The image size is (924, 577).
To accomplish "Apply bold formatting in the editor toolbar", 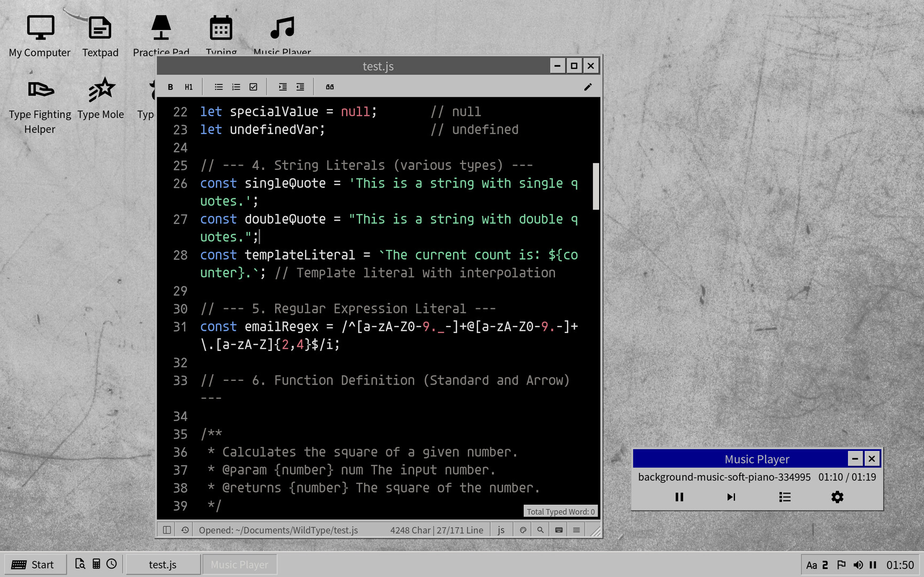I will 170,87.
